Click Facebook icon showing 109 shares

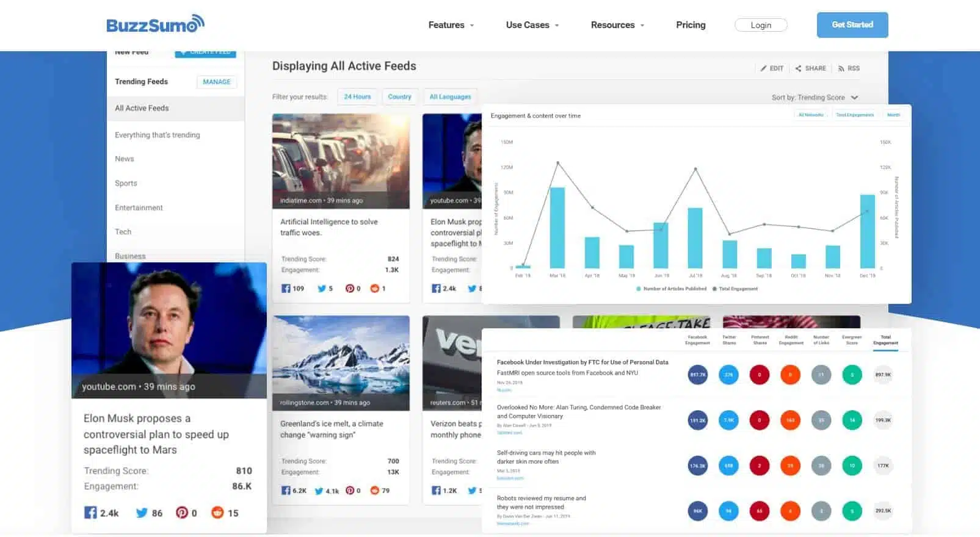click(x=286, y=289)
